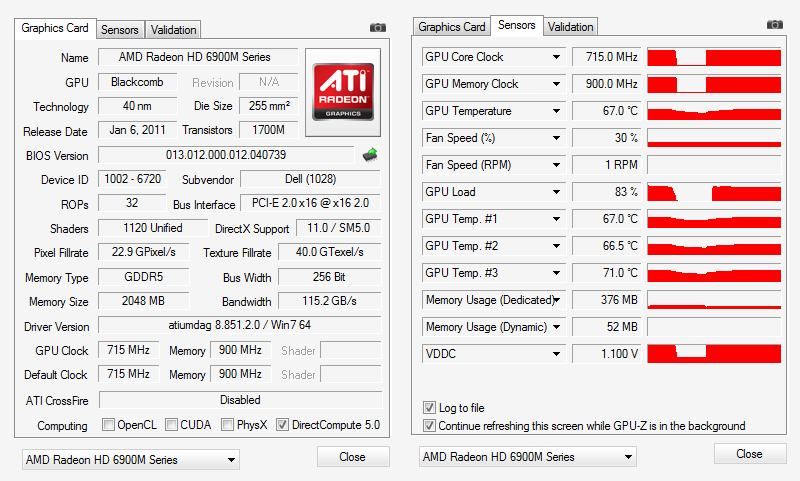
Task: Click the BIOS save chip icon
Action: (370, 155)
